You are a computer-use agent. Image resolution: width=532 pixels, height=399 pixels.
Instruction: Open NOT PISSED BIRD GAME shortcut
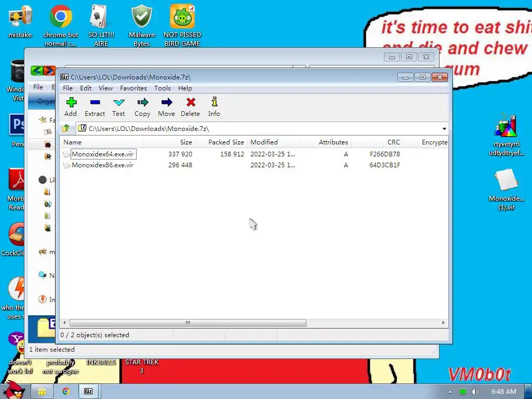click(182, 25)
